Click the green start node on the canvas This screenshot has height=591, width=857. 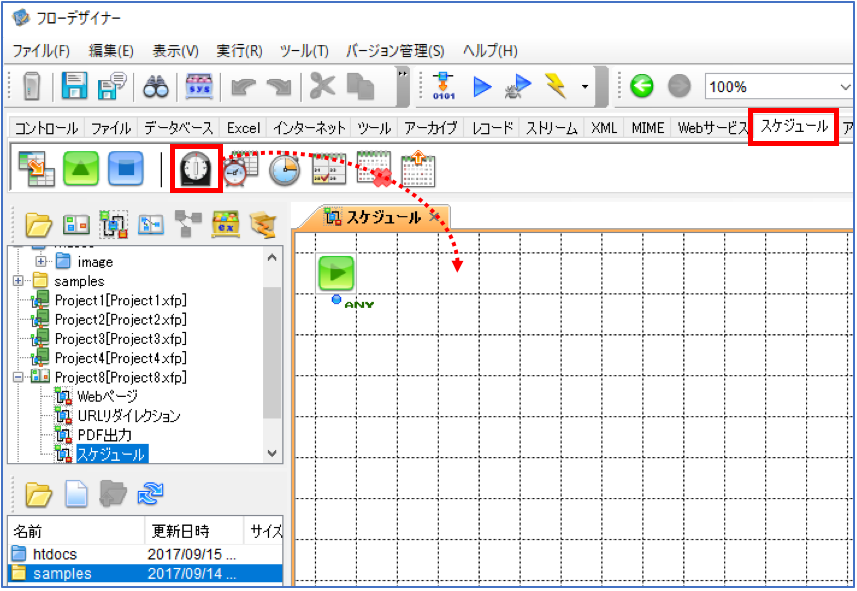click(336, 273)
